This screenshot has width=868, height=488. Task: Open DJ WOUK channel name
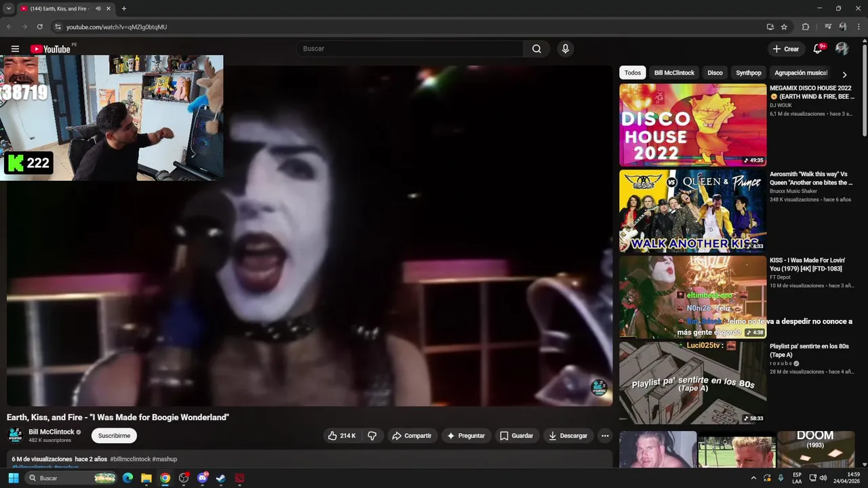781,106
